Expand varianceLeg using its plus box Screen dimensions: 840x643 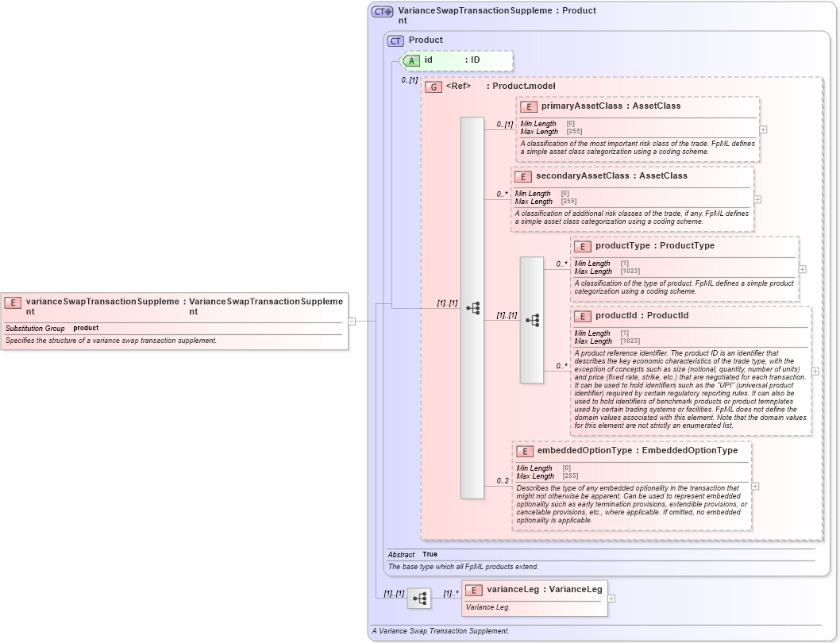(x=611, y=600)
